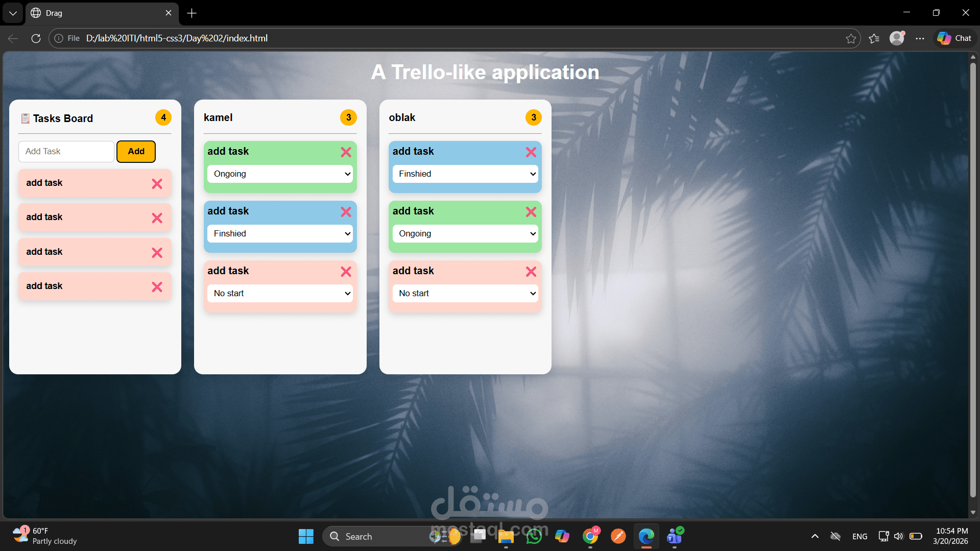The height and width of the screenshot is (551, 980).
Task: Switch keyboard language via ENG indicator
Action: point(859,536)
